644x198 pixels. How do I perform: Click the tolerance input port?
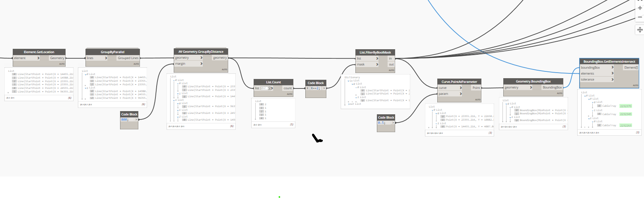(x=597, y=79)
